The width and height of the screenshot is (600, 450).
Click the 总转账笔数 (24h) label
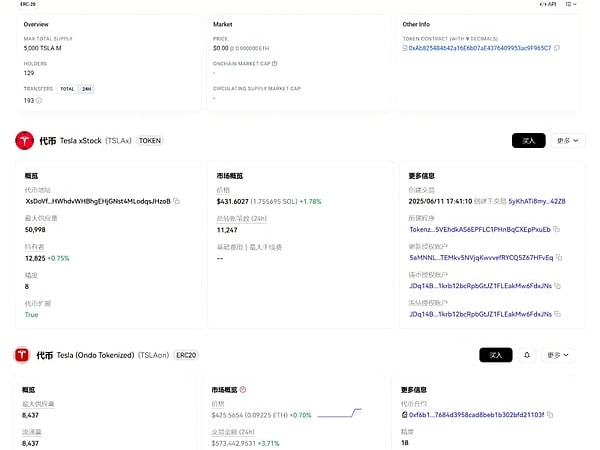coord(242,218)
